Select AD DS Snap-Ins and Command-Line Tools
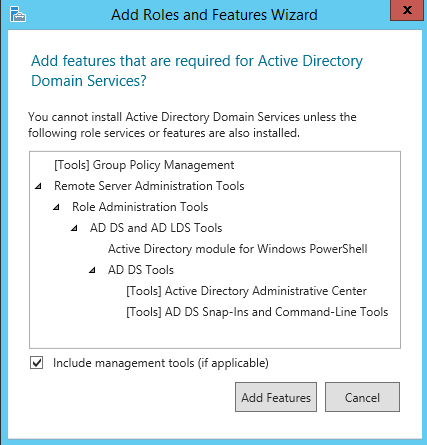The width and height of the screenshot is (427, 445). [257, 312]
